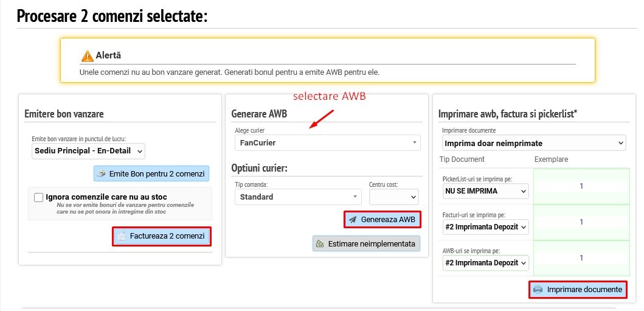The width and height of the screenshot is (644, 311).
Task: Click the PickerList copies count field
Action: 581,186
